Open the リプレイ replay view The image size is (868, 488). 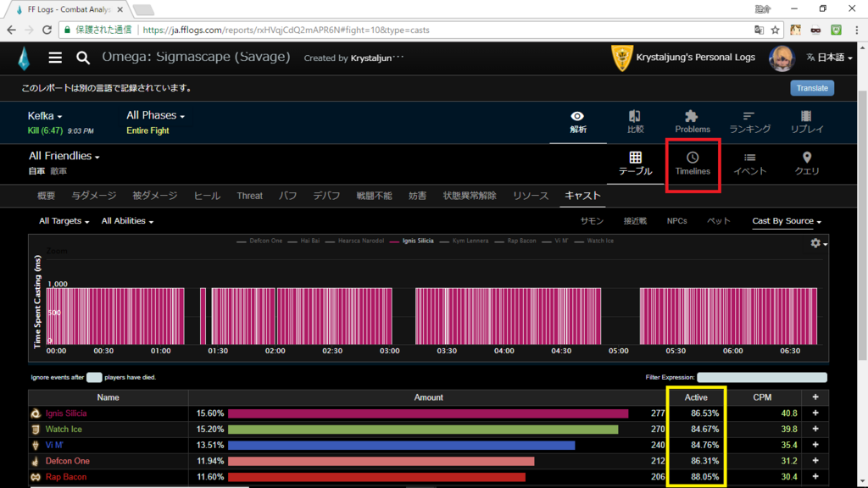pos(807,122)
